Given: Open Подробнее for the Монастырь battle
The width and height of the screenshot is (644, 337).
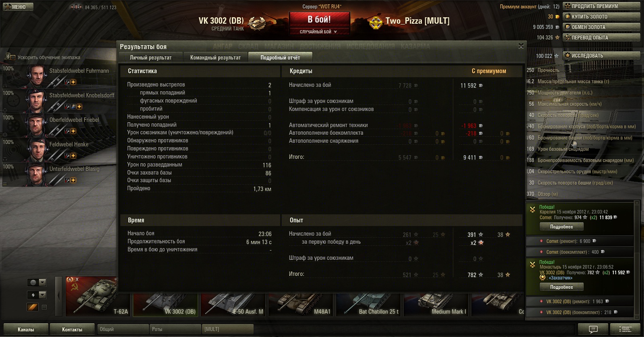Looking at the screenshot, I should coord(561,287).
